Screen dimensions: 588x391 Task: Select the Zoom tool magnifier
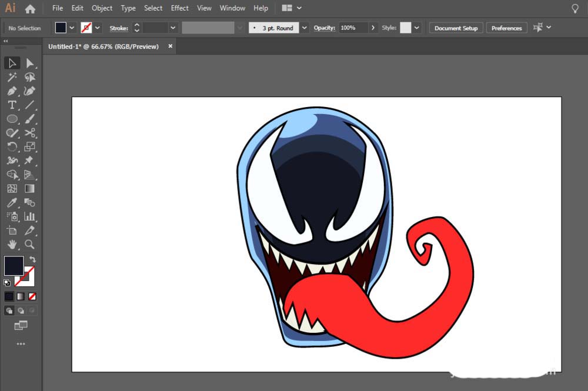tap(30, 245)
